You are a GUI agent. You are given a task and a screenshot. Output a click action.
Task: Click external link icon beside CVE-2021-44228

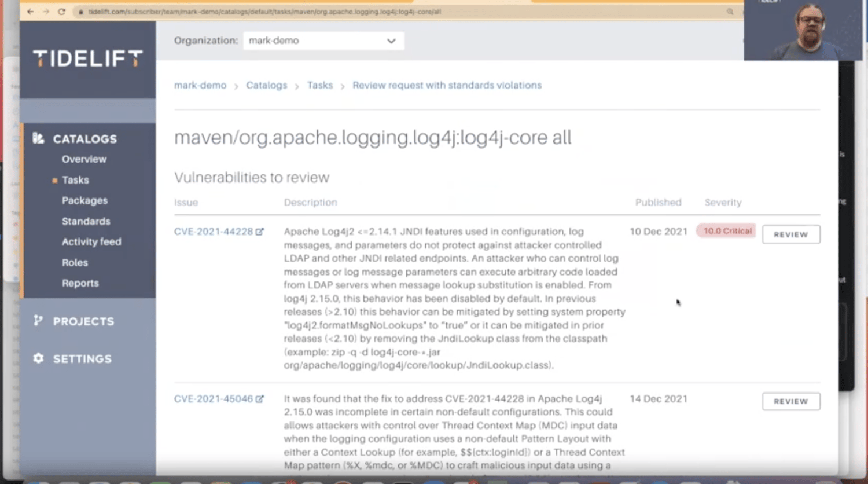(260, 232)
